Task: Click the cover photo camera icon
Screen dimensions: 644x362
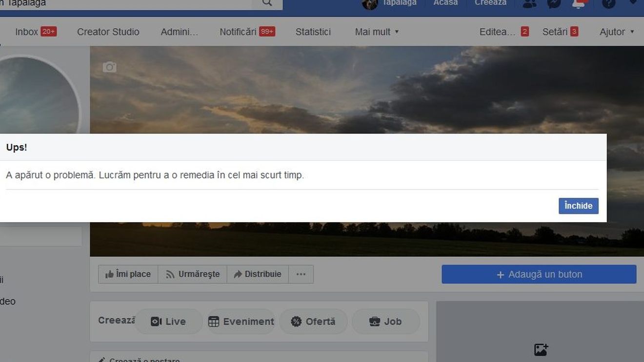Action: pos(109,67)
